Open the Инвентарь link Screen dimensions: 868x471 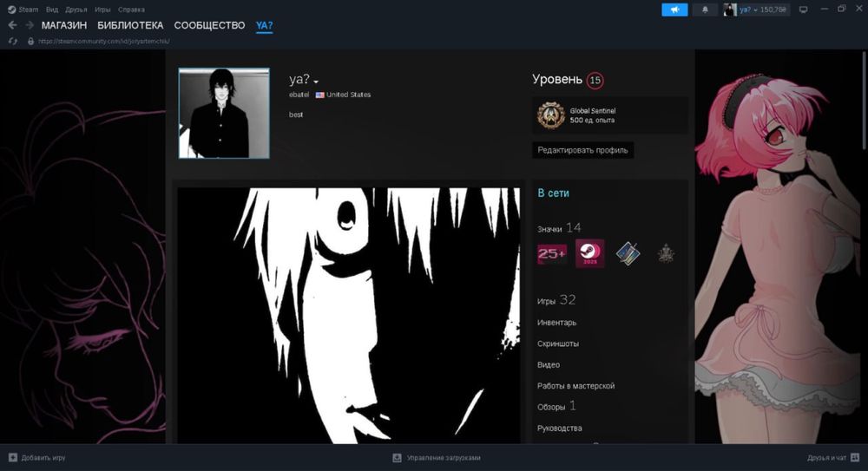(557, 323)
